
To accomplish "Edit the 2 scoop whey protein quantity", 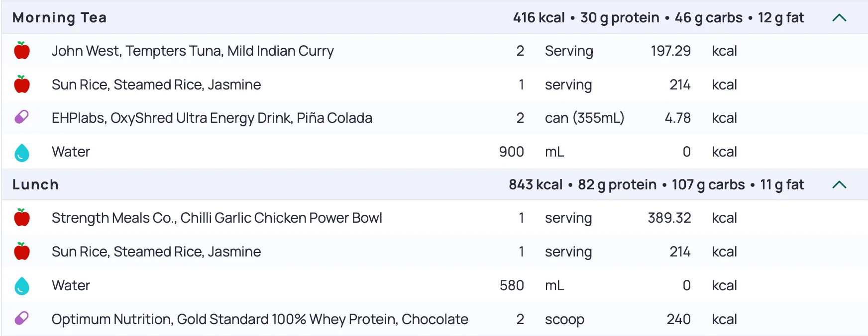I will tap(520, 319).
